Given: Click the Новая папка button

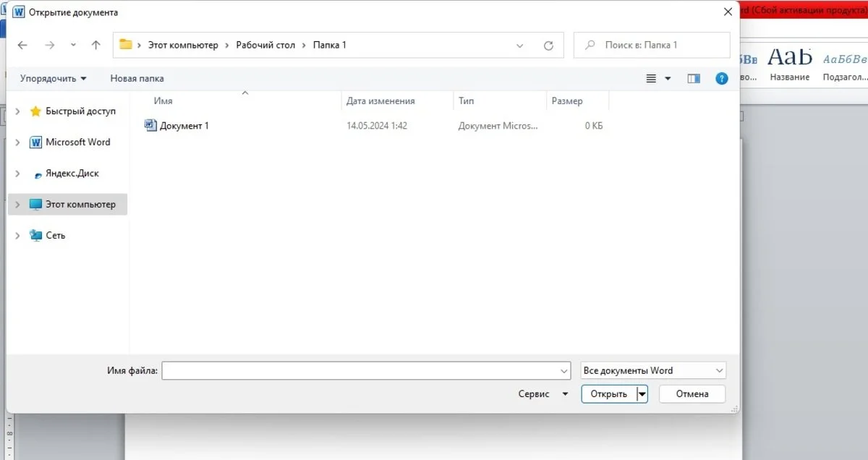Looking at the screenshot, I should point(137,78).
